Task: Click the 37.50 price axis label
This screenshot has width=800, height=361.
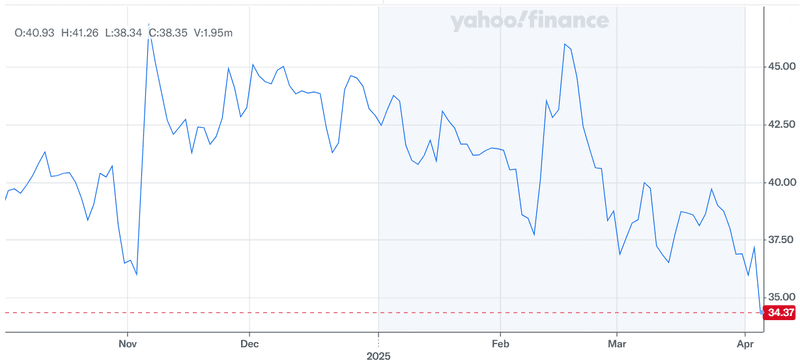Action: point(780,240)
